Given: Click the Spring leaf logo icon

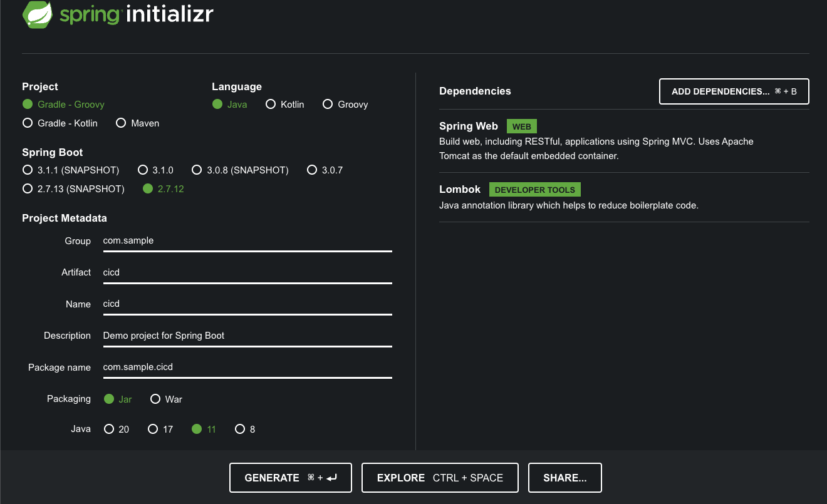Looking at the screenshot, I should (x=37, y=15).
